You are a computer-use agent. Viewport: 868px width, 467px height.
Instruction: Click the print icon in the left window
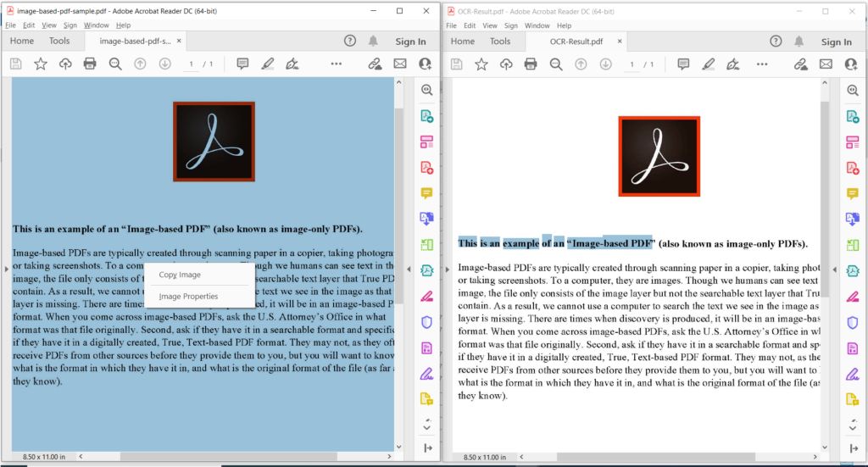90,64
